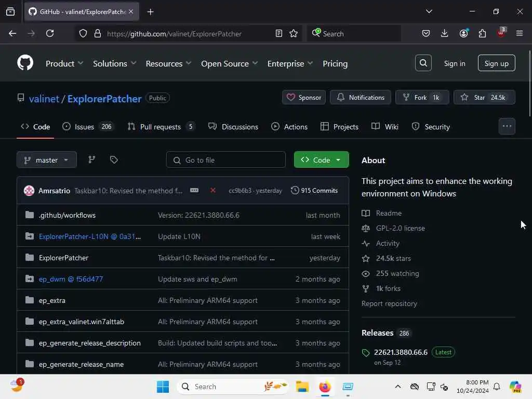Reload the page
Image resolution: width=532 pixels, height=399 pixels.
tap(50, 33)
